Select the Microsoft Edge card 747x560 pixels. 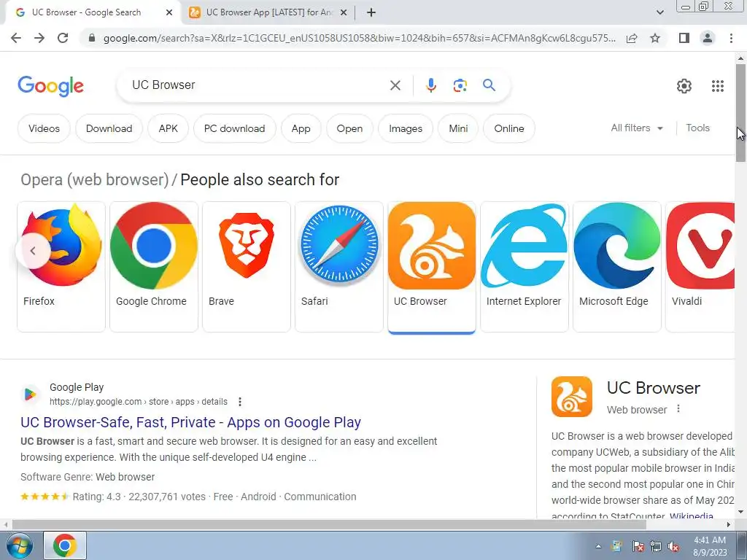coord(617,267)
